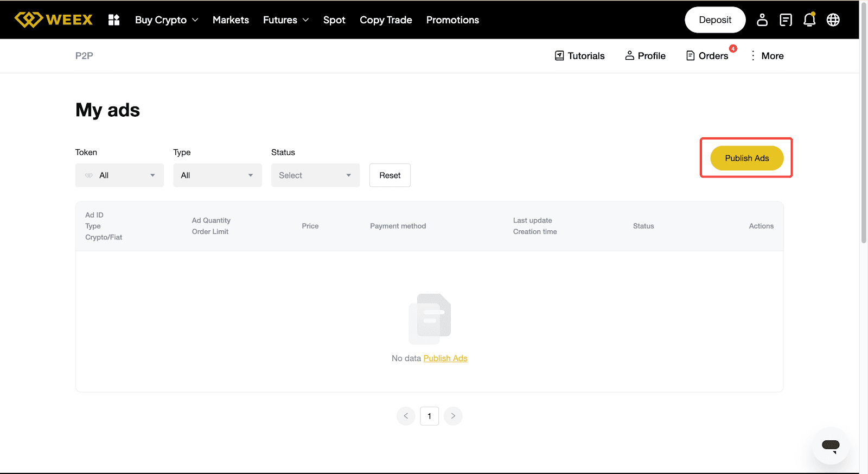
Task: Click the yellow Publish Ads button
Action: coord(746,158)
